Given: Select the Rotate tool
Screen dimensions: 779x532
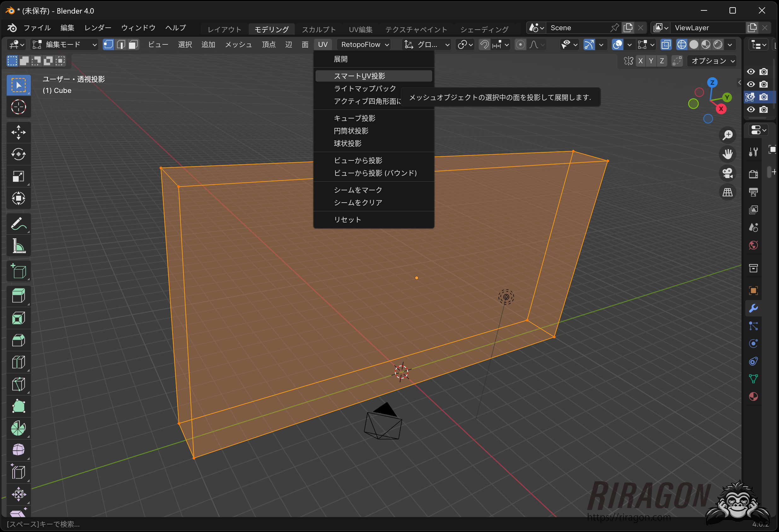Looking at the screenshot, I should 18,154.
